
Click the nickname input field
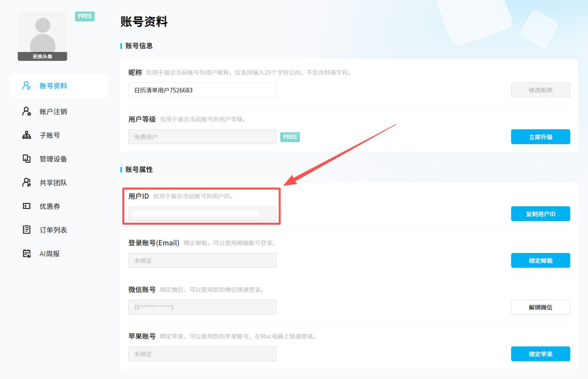(x=202, y=90)
